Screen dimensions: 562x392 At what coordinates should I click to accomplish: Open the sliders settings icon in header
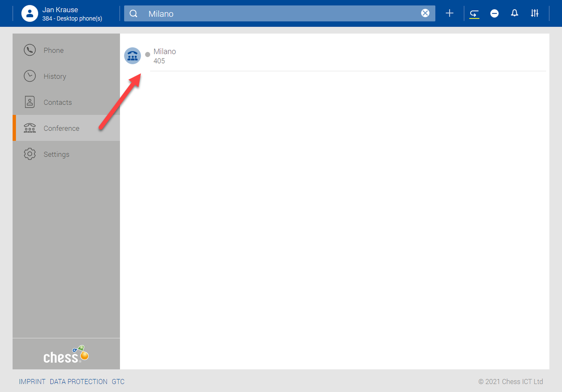[x=534, y=13]
